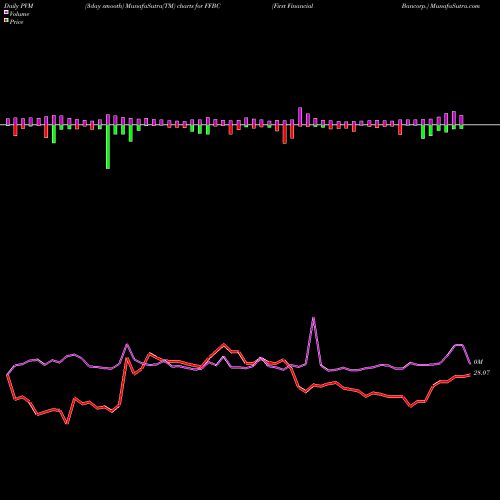Click the Price legend color swatch
The image size is (500, 500).
6,21
